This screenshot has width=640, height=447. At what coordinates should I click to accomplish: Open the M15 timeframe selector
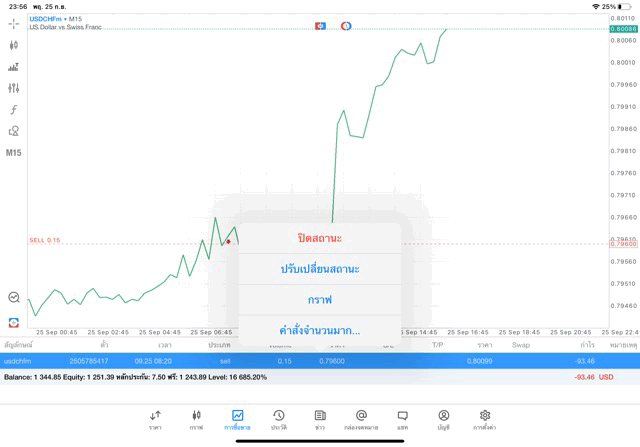click(x=13, y=153)
